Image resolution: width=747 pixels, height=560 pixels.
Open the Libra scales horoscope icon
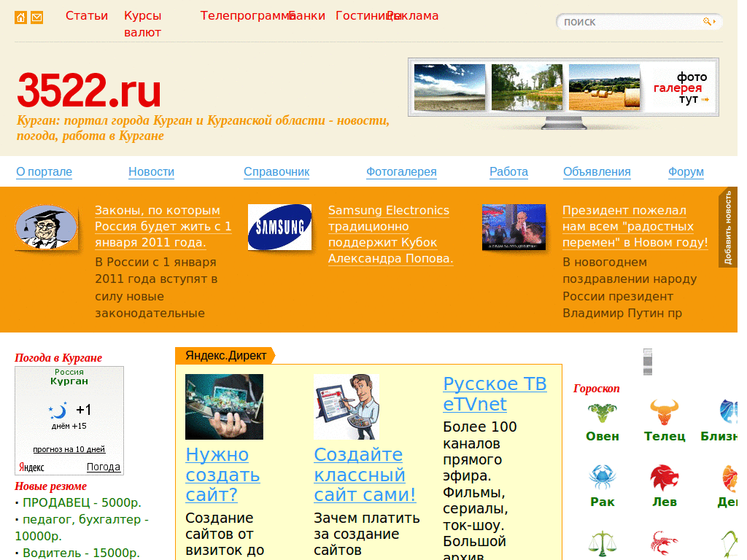click(x=602, y=543)
